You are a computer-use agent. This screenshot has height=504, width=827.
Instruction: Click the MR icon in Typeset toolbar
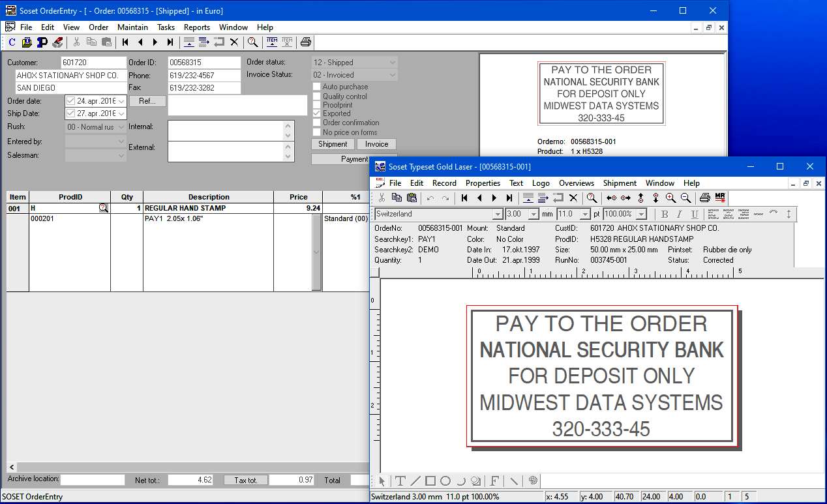pyautogui.click(x=720, y=198)
